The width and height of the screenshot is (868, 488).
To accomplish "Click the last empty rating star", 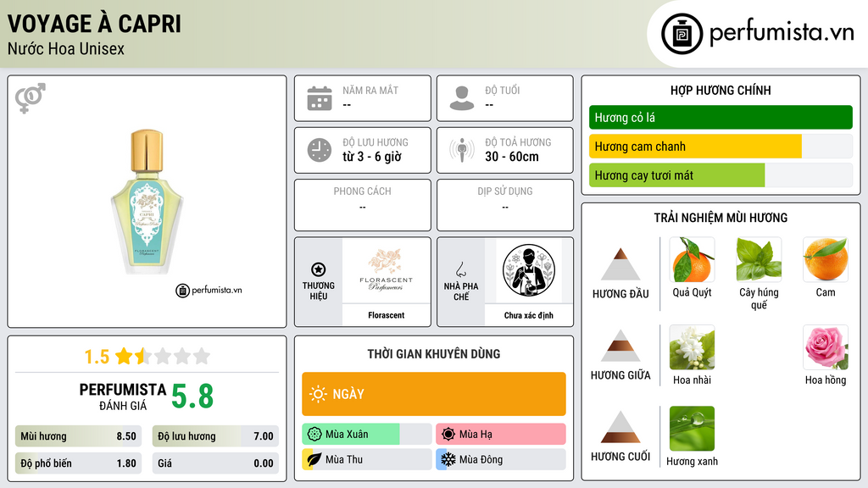I will pos(202,356).
